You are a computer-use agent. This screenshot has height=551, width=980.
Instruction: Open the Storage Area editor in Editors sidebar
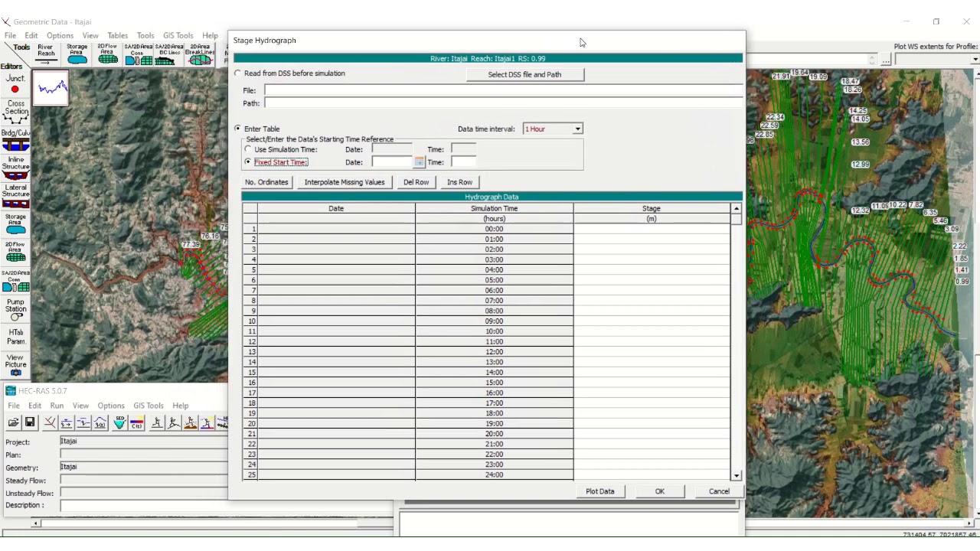15,224
